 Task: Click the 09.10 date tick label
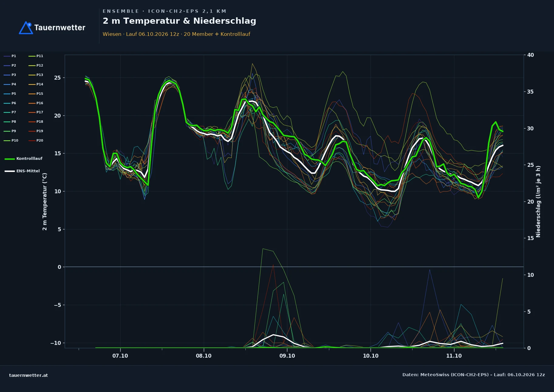tap(287, 356)
